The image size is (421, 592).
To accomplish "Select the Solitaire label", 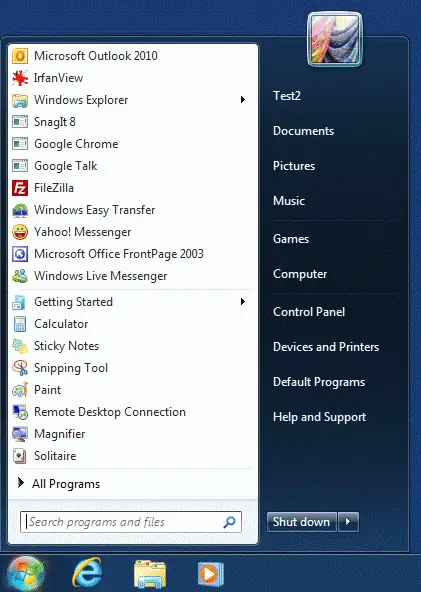I will [x=55, y=456].
